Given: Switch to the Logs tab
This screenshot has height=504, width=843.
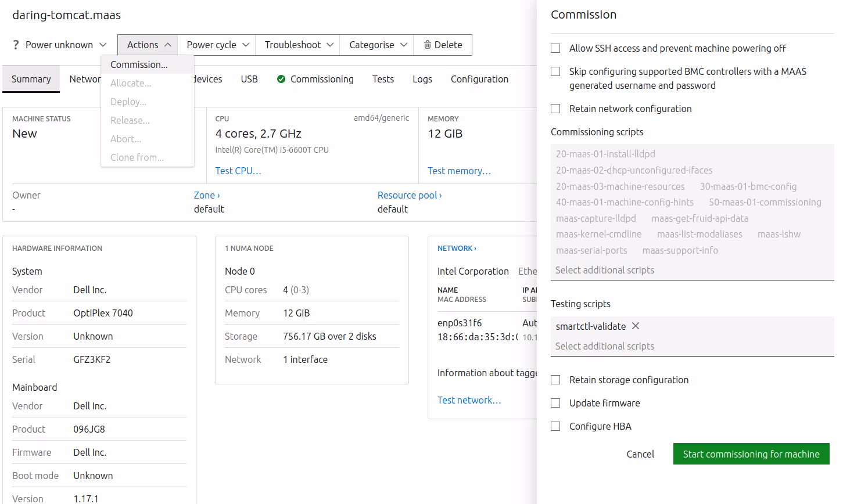Looking at the screenshot, I should (422, 79).
